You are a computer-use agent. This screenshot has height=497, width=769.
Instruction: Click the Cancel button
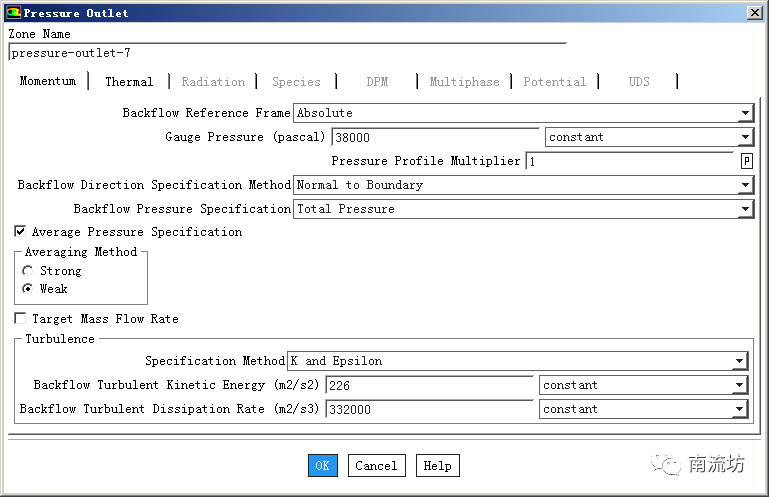tap(376, 465)
